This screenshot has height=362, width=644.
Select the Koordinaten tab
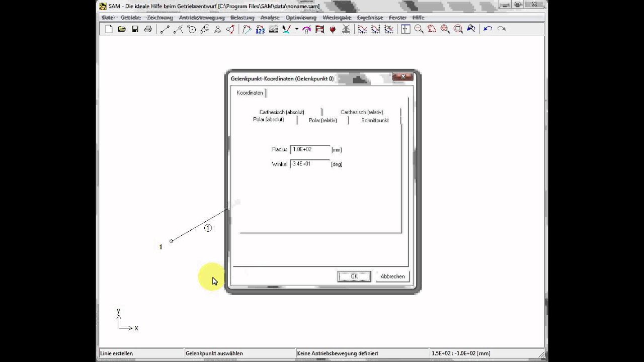click(250, 93)
